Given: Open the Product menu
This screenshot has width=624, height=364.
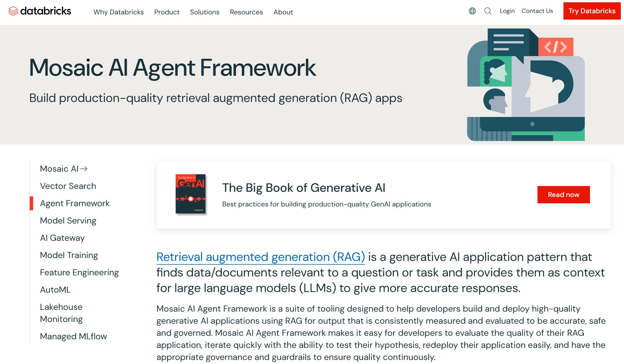Looking at the screenshot, I should pyautogui.click(x=167, y=12).
